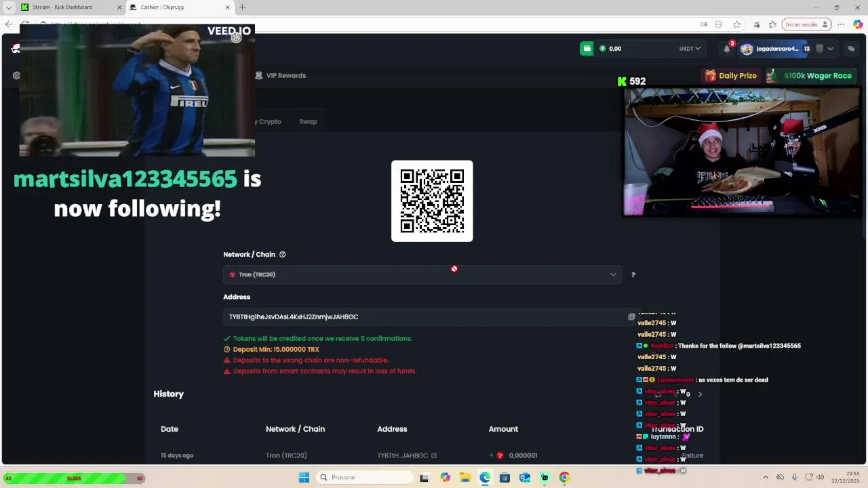Open new browser tab with plus button
868x488 pixels.
coord(242,7)
